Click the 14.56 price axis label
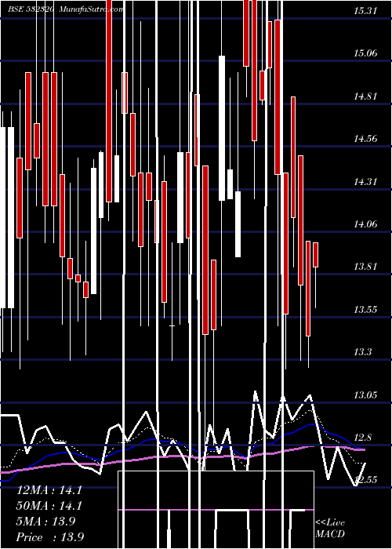This screenshot has height=549, width=392. [366, 139]
